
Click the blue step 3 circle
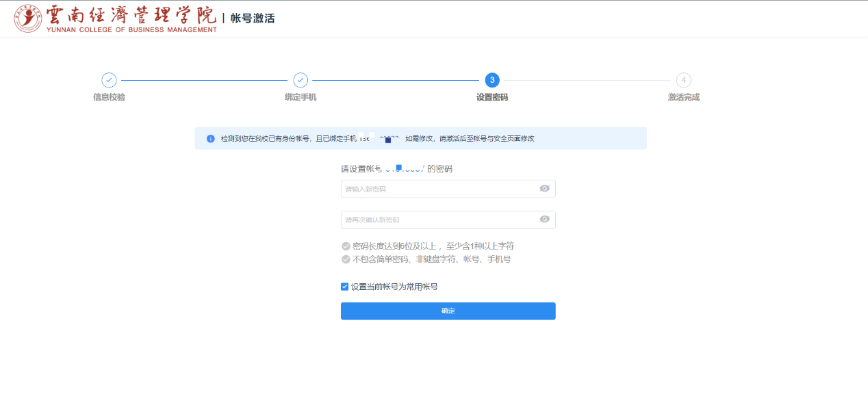(x=492, y=80)
